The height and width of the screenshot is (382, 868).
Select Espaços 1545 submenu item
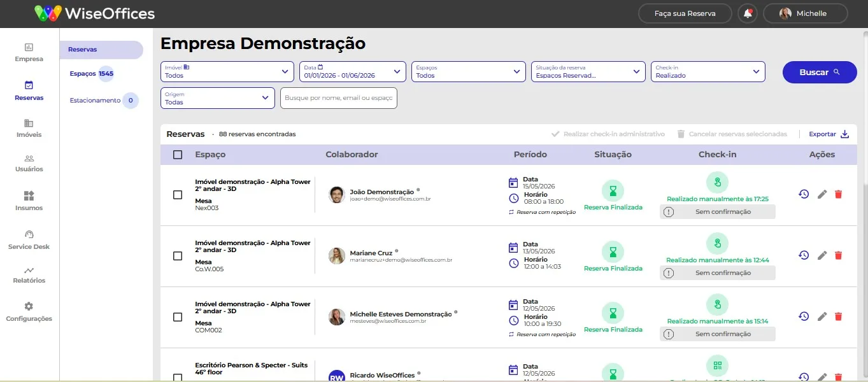point(92,74)
